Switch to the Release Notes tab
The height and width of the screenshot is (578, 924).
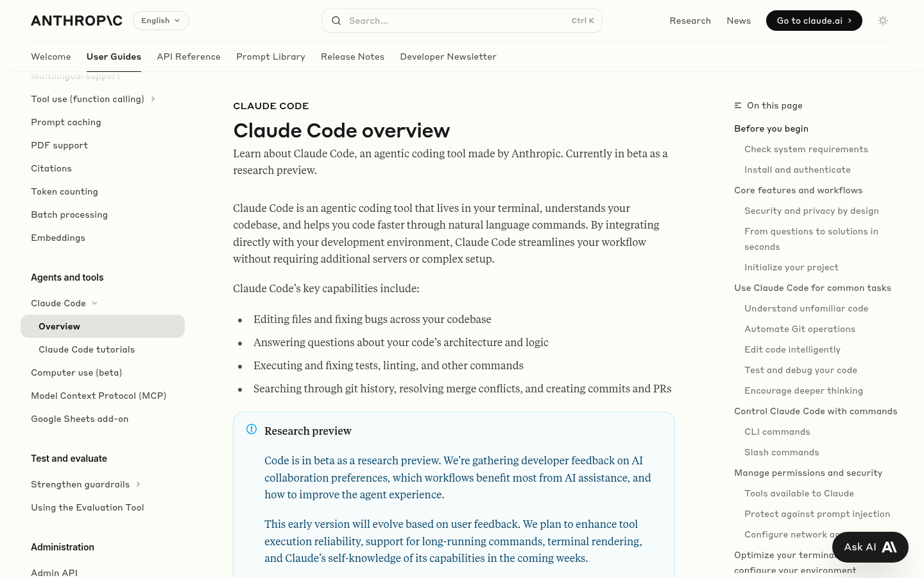point(352,57)
